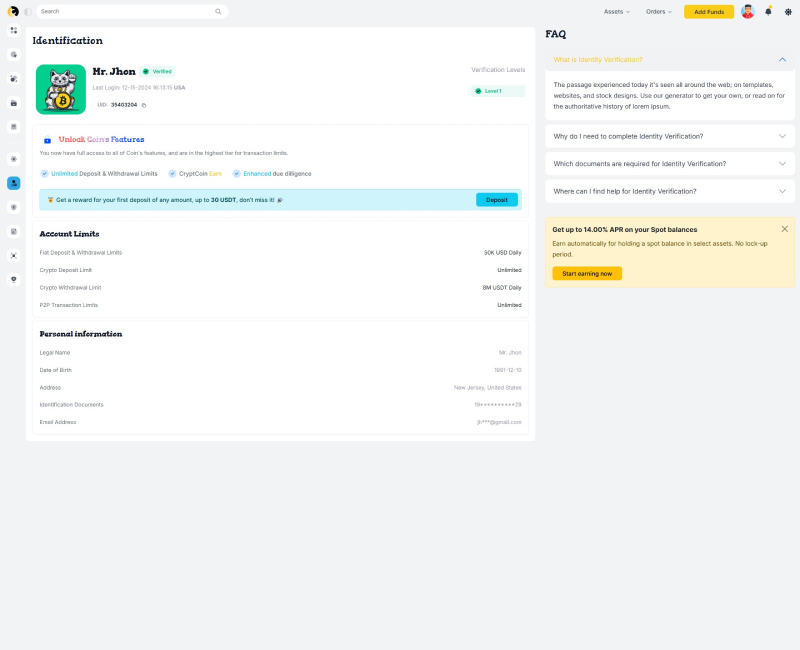Viewport: 800px width, 650px height.
Task: Click the 'Start earning now' button
Action: pos(587,273)
